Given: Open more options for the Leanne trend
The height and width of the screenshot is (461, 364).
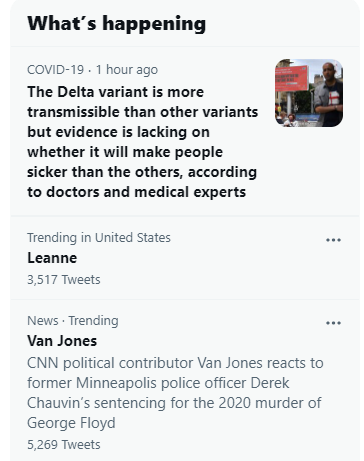Looking at the screenshot, I should (333, 240).
